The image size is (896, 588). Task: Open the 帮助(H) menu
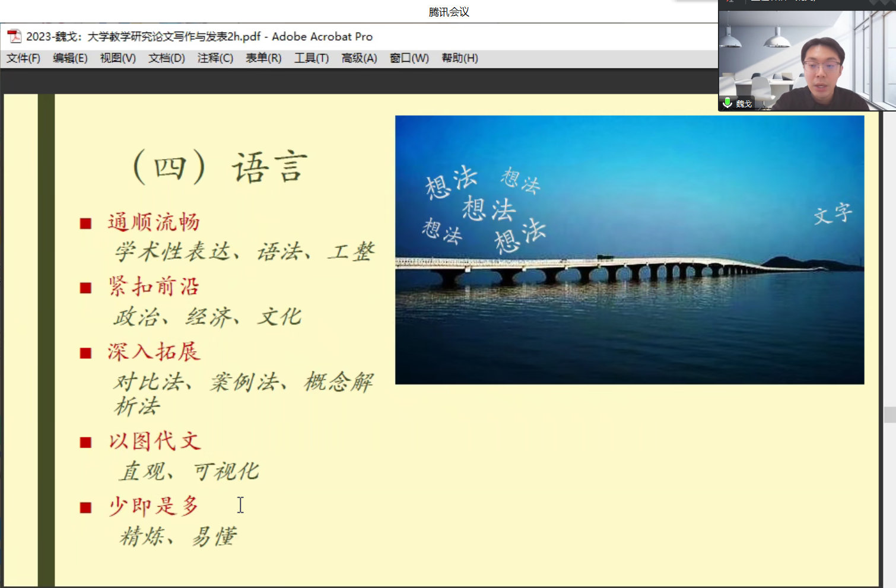[459, 58]
